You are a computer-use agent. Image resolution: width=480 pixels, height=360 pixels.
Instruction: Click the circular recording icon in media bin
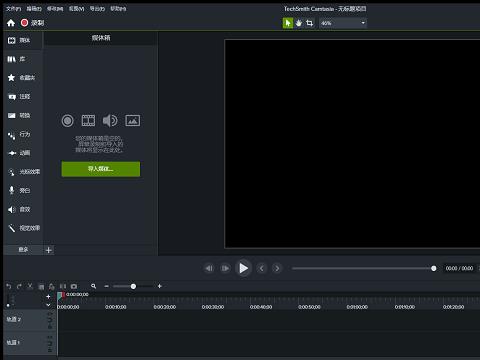pyautogui.click(x=68, y=121)
